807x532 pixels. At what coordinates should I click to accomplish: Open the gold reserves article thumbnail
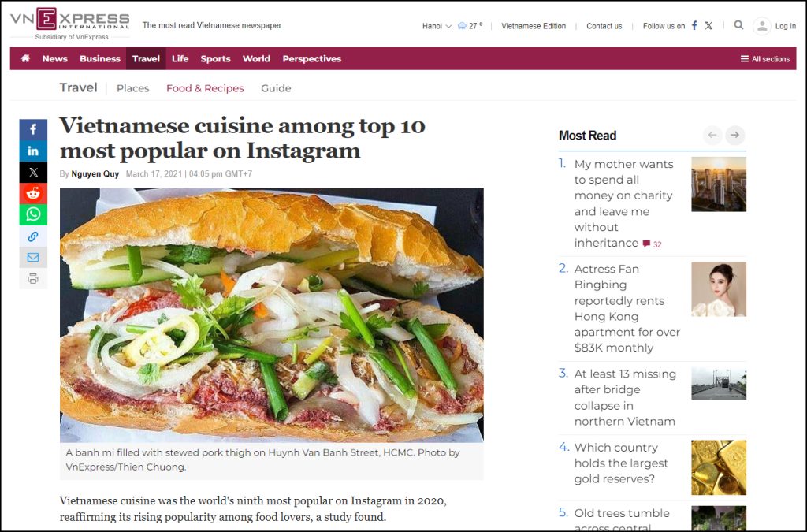point(719,467)
